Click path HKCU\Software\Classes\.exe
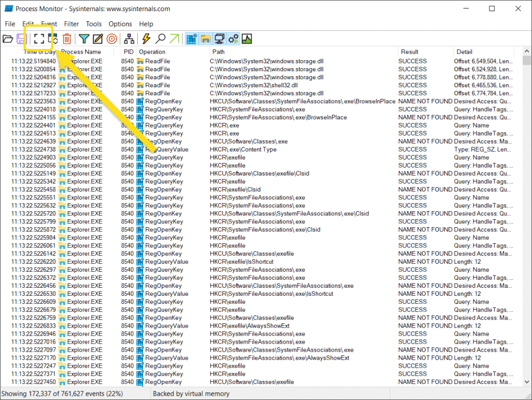This screenshot has height=400, width=532. tap(248, 141)
